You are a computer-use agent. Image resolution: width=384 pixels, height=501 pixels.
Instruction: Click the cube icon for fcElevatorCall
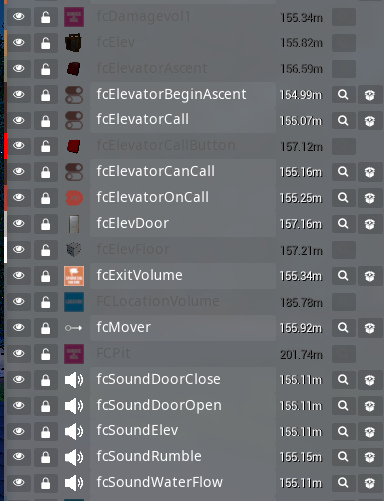[369, 121]
